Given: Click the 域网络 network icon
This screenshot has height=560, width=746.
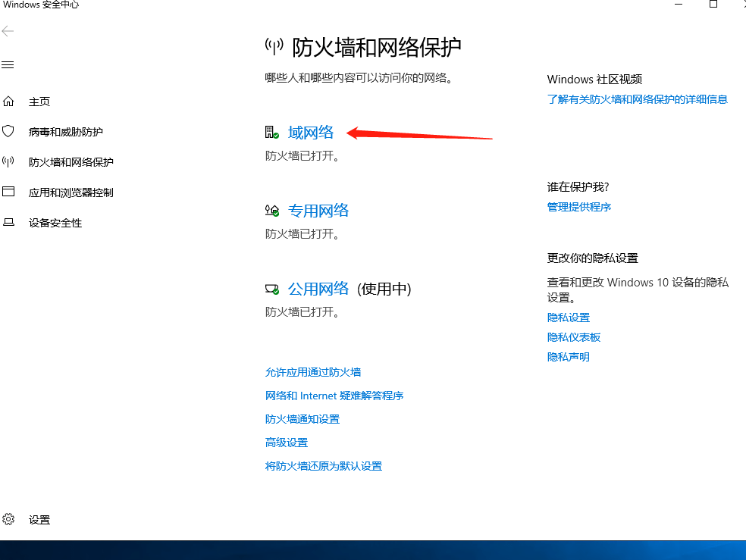Looking at the screenshot, I should coord(270,131).
